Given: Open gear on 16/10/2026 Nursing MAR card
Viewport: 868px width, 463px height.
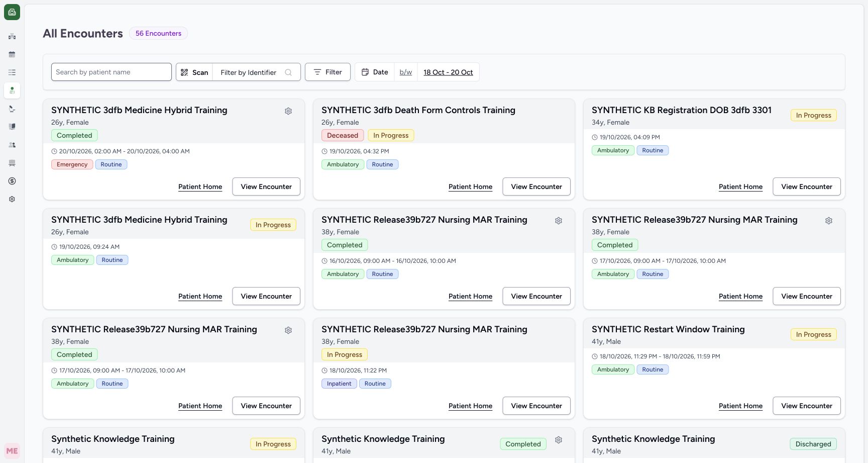Looking at the screenshot, I should (x=559, y=221).
